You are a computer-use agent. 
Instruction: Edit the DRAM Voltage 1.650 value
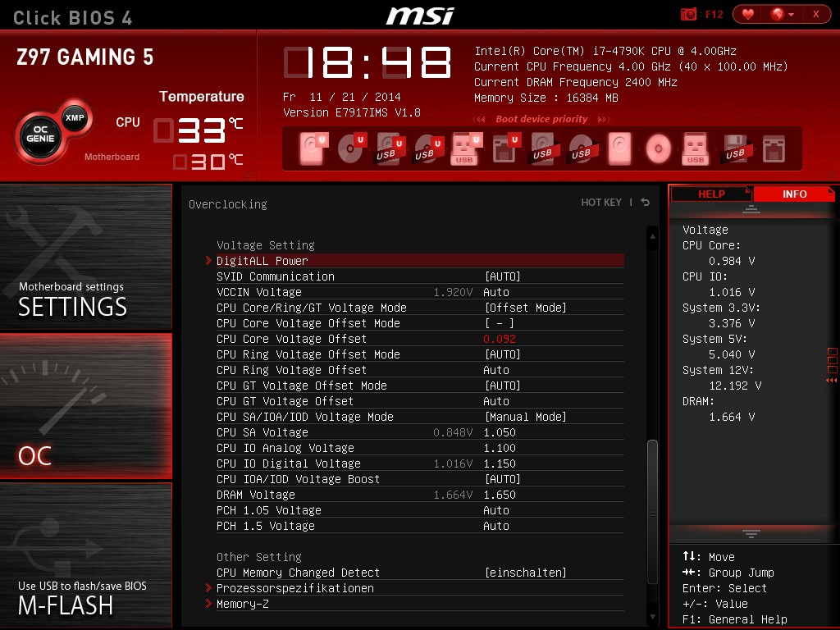point(500,495)
